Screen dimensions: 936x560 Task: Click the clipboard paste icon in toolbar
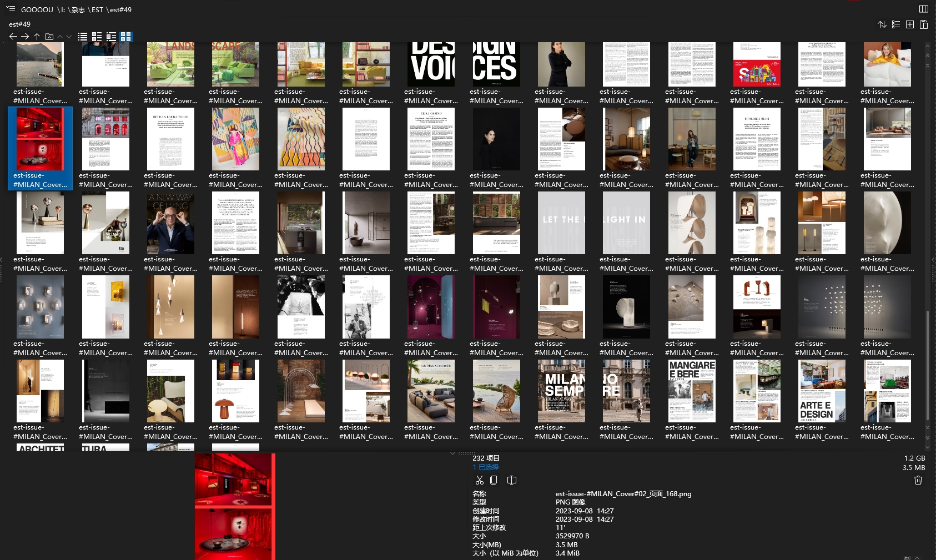pos(924,24)
